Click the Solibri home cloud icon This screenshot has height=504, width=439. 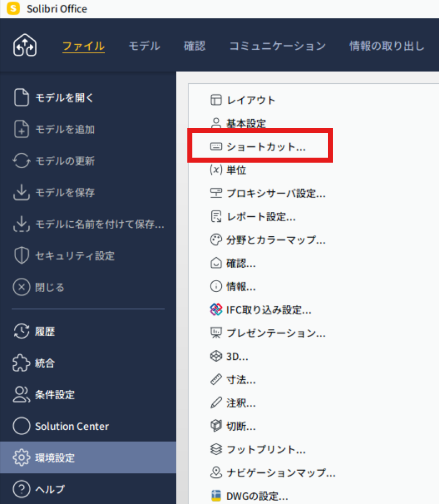[x=25, y=45]
